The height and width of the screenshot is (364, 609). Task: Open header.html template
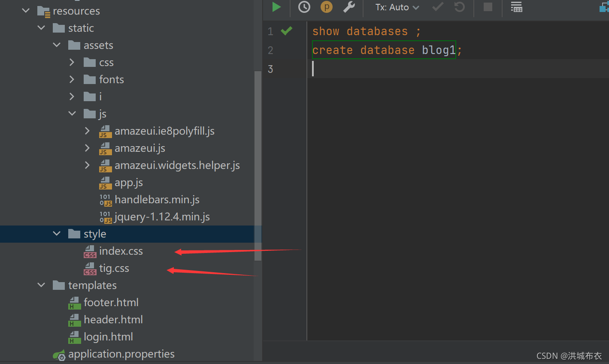click(x=113, y=319)
